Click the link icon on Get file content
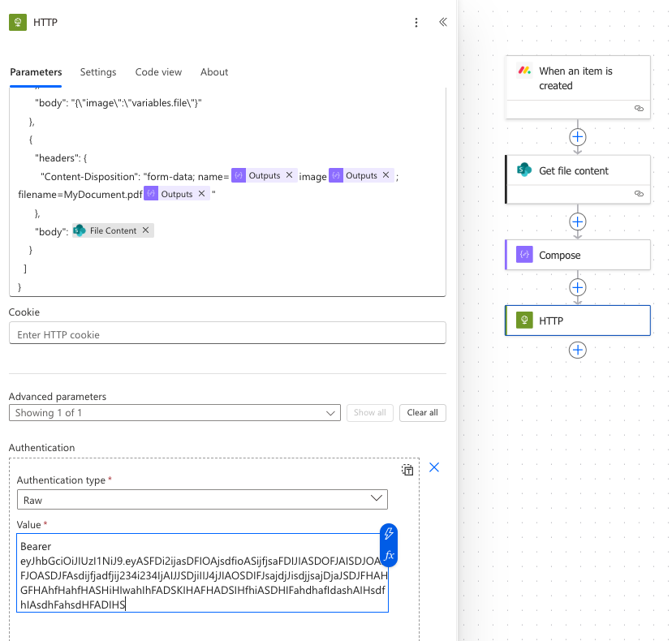This screenshot has width=672, height=641. pos(639,194)
